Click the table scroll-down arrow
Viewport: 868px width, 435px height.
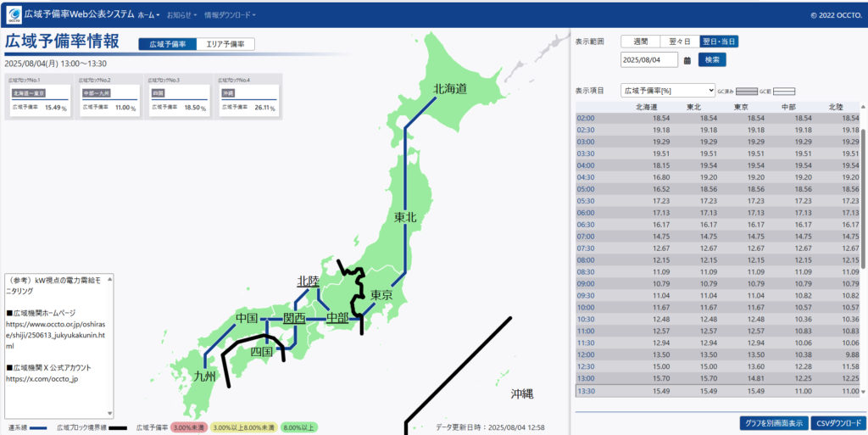pos(864,392)
